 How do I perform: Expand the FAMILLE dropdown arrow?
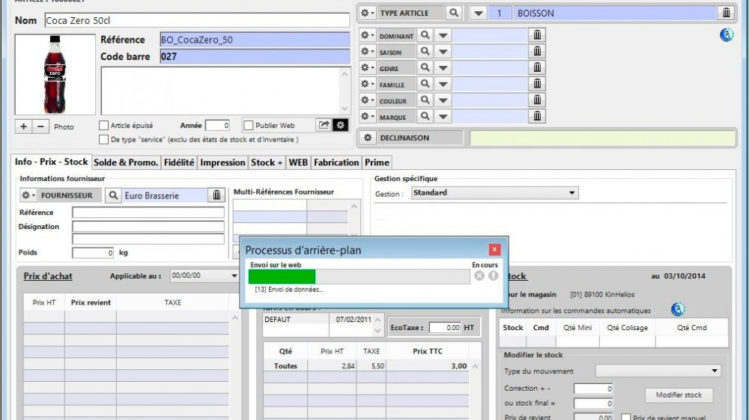click(443, 85)
